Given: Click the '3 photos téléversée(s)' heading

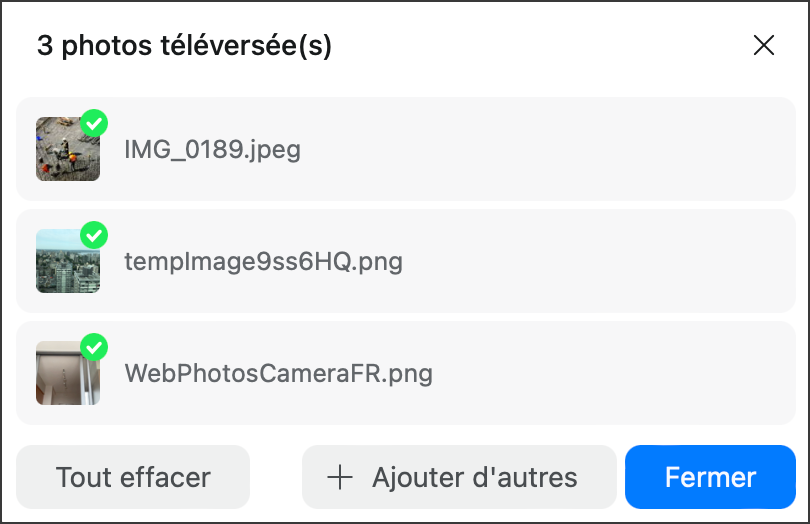Looking at the screenshot, I should click(184, 45).
